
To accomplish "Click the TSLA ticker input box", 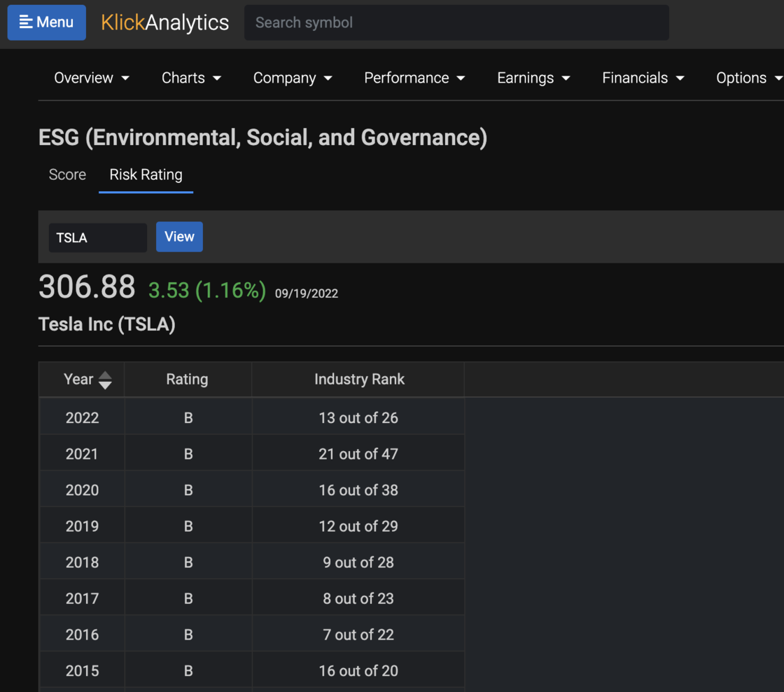I will tap(97, 237).
